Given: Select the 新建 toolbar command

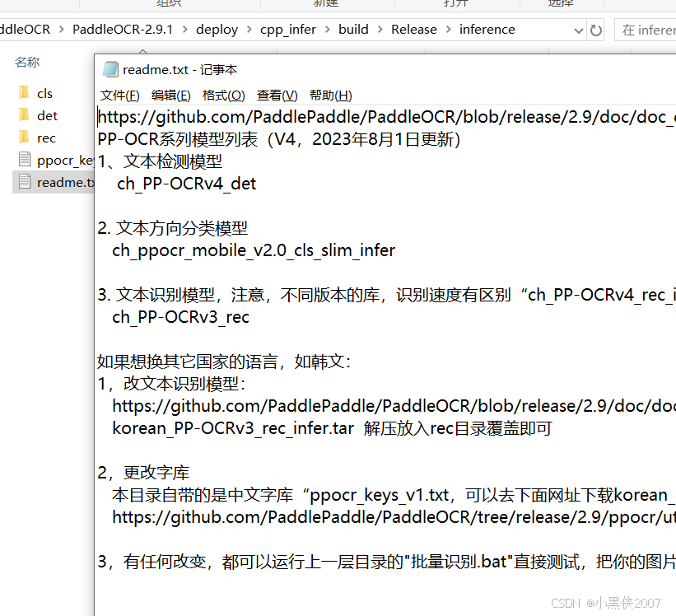Looking at the screenshot, I should click(325, 4).
